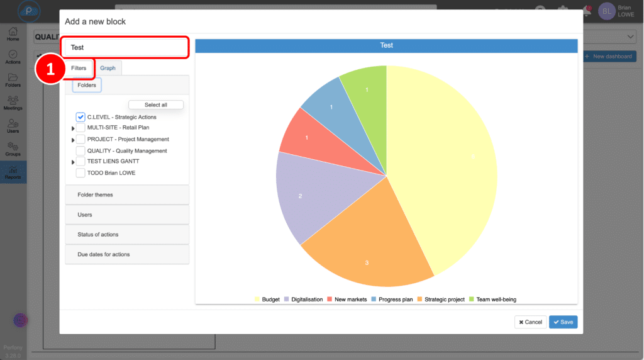
Task: Open Meetings in the sidebar
Action: click(x=13, y=103)
